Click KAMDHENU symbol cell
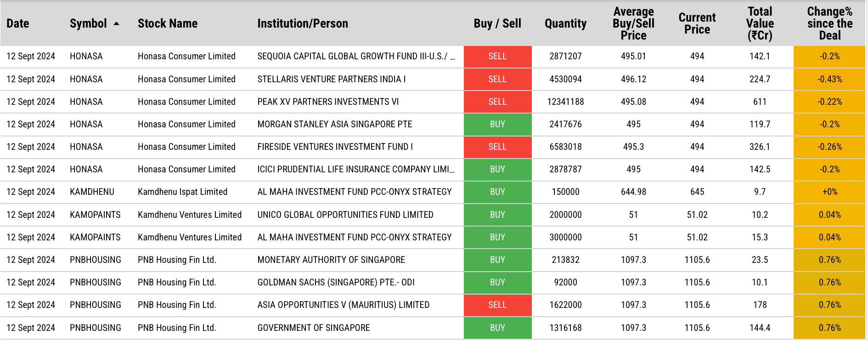Viewport: 868px width, 341px height. (x=92, y=192)
